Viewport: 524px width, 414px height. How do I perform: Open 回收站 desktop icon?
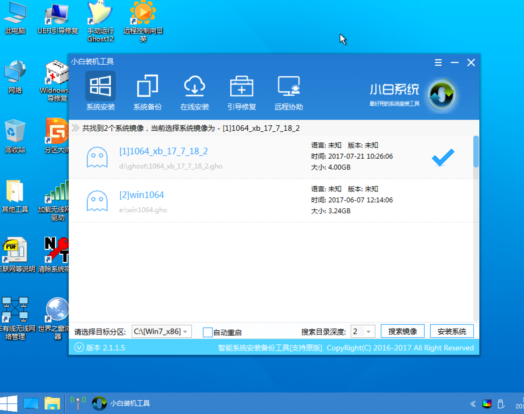[15, 136]
